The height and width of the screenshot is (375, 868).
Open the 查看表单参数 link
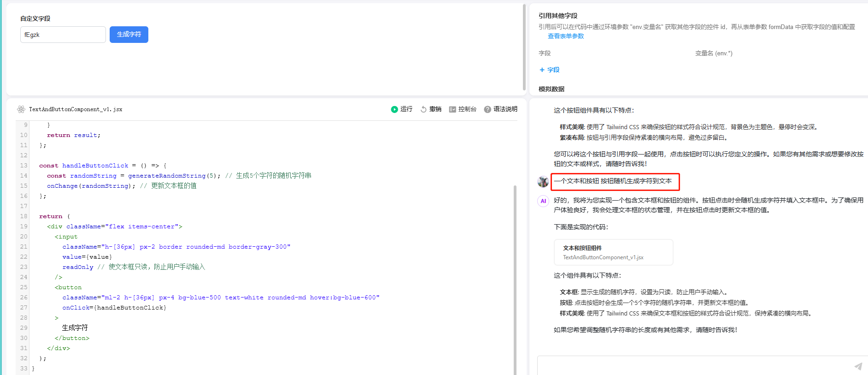(x=565, y=36)
